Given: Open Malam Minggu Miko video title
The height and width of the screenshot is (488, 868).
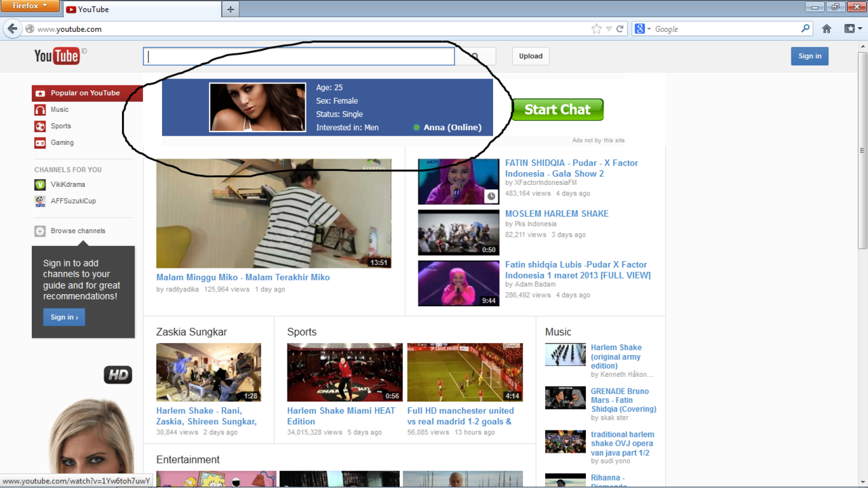Looking at the screenshot, I should tap(243, 277).
